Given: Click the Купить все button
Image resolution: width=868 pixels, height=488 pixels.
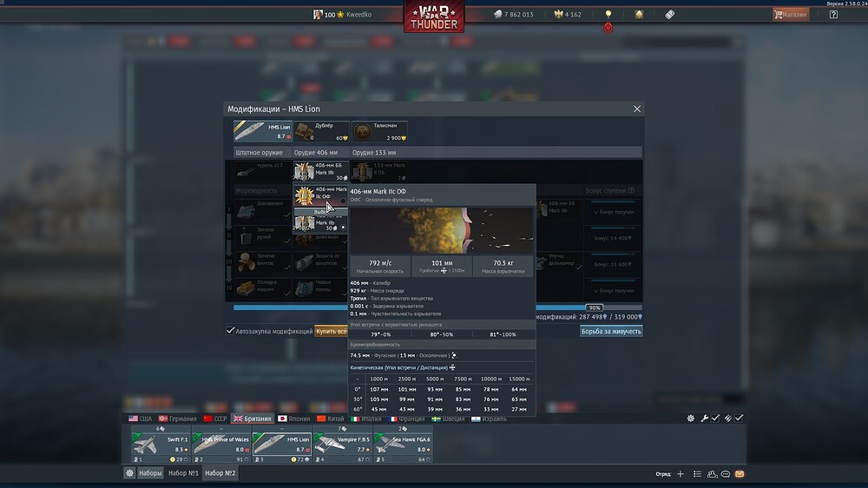Looking at the screenshot, I should coord(331,331).
